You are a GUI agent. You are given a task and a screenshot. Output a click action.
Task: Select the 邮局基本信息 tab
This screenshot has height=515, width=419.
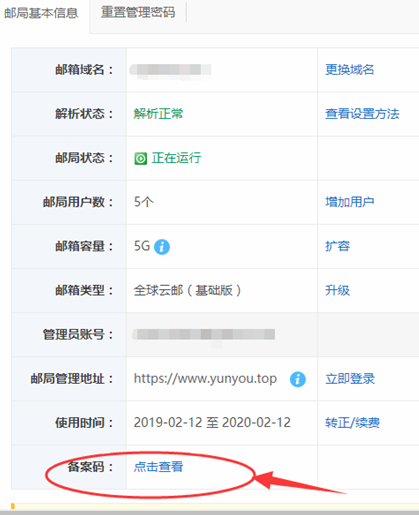pos(41,13)
